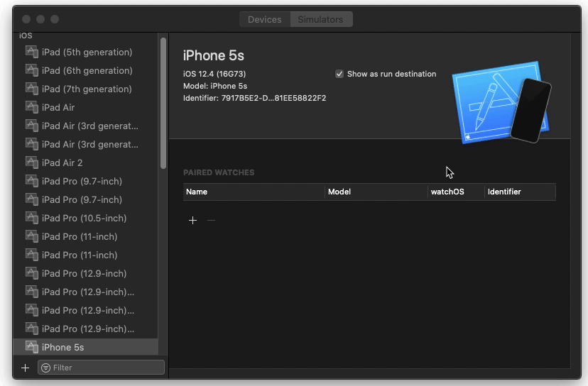This screenshot has width=588, height=386.
Task: Sort by the Identifier column header
Action: (x=520, y=192)
